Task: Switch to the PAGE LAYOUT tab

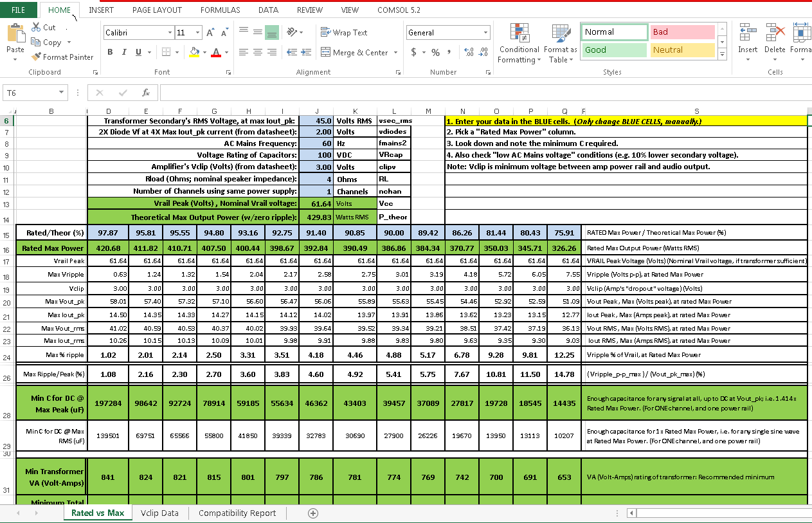Action: [x=157, y=10]
